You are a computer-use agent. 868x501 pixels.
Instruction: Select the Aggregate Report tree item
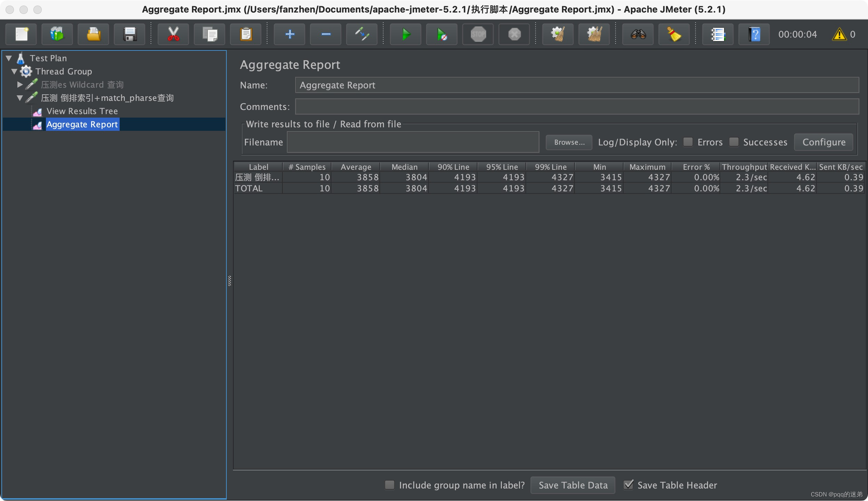click(82, 125)
